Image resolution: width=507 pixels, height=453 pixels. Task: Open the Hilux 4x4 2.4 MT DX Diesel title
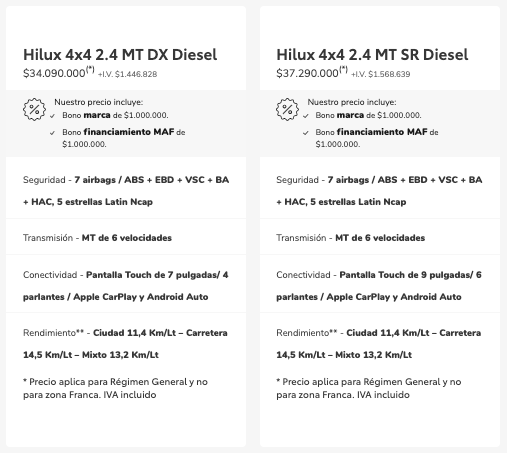pyautogui.click(x=120, y=55)
